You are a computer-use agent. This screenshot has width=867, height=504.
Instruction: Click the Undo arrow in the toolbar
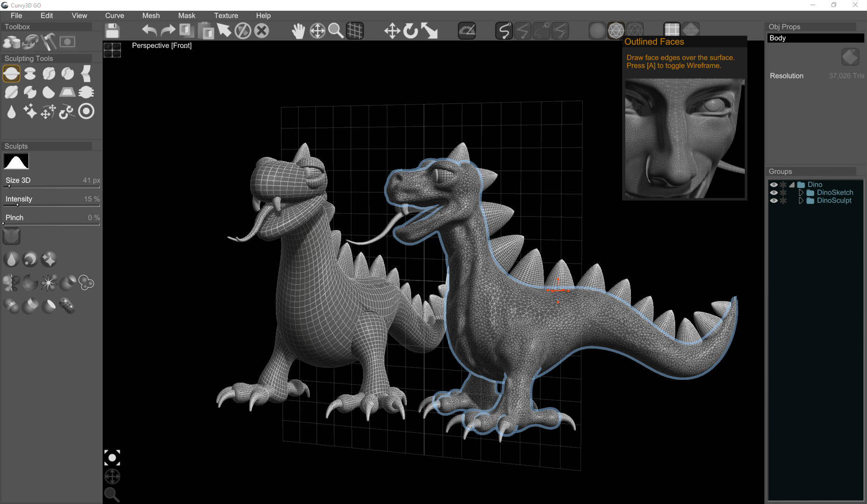pos(149,31)
